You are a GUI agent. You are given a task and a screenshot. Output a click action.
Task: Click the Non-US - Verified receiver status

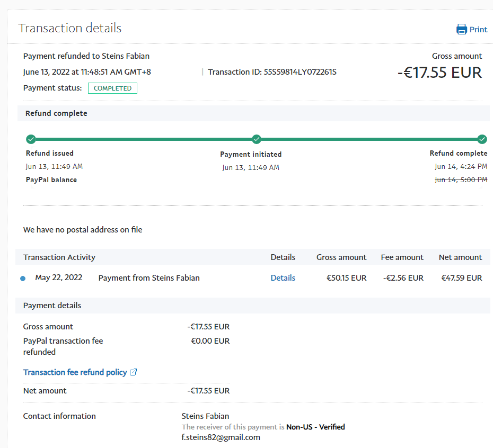point(315,427)
